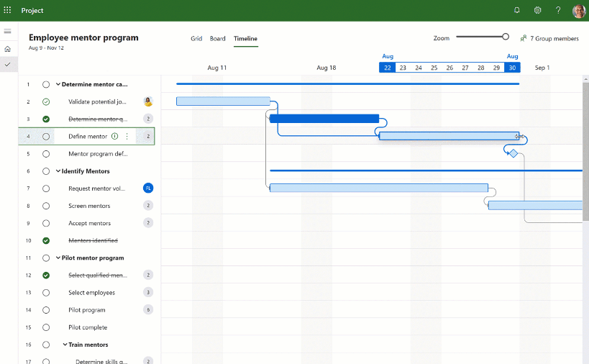Click the assignee count badge on Accept mentors
The width and height of the screenshot is (589, 364).
(x=148, y=223)
